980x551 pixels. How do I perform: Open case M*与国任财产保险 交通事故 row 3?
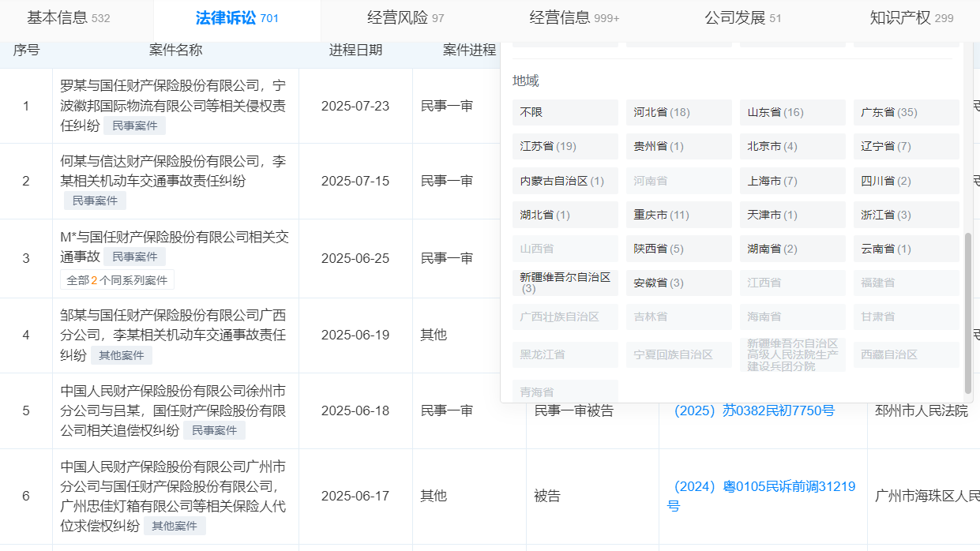(x=174, y=246)
